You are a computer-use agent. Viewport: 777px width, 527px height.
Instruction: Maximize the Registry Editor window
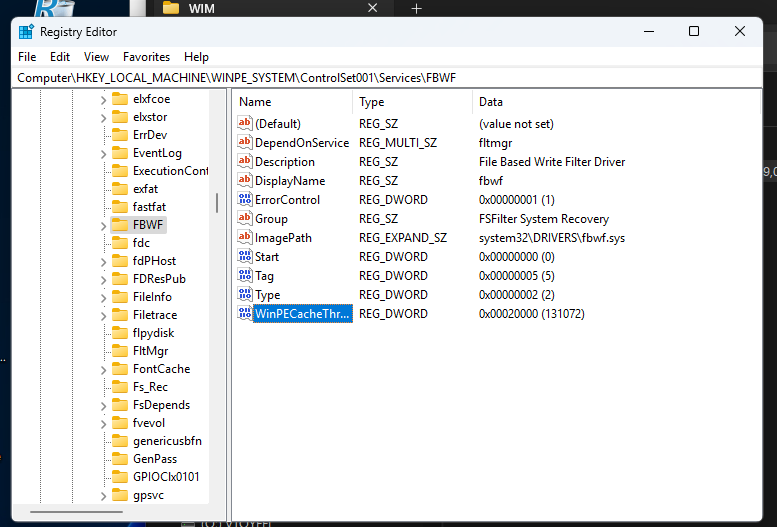694,31
